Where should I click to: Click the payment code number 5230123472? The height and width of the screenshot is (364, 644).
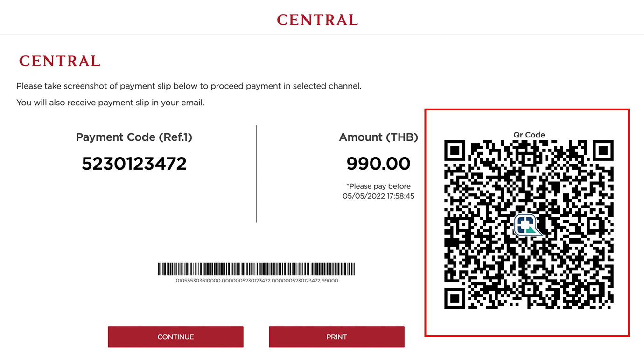point(134,164)
